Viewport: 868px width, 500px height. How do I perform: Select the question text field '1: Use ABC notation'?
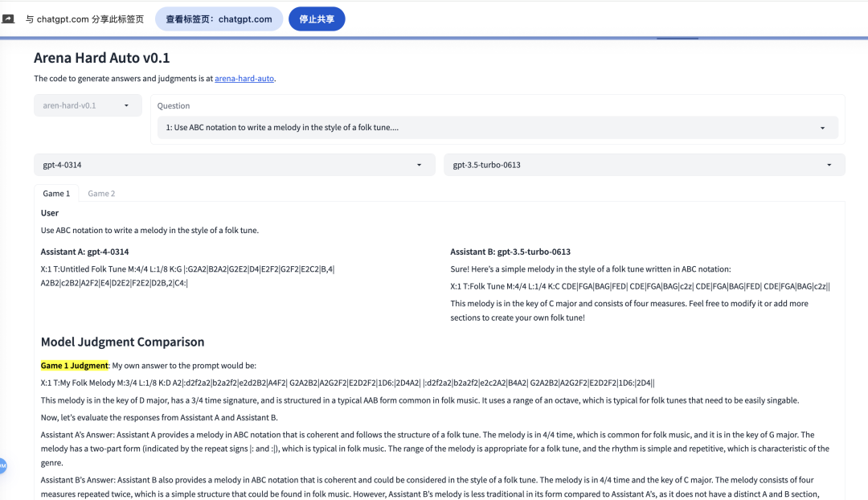coord(497,127)
